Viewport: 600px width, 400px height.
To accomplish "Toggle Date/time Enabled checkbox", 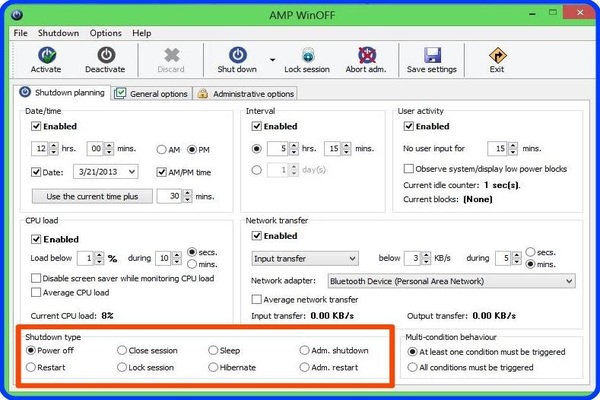I will click(36, 126).
